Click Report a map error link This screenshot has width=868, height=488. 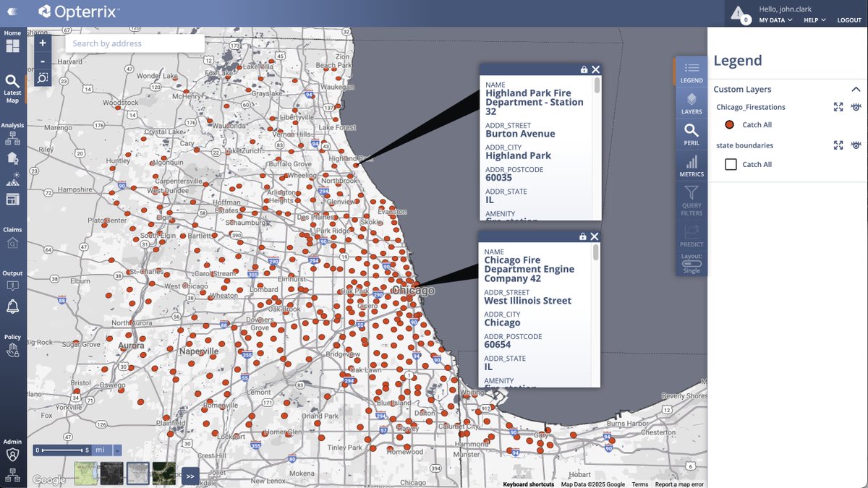coord(679,484)
